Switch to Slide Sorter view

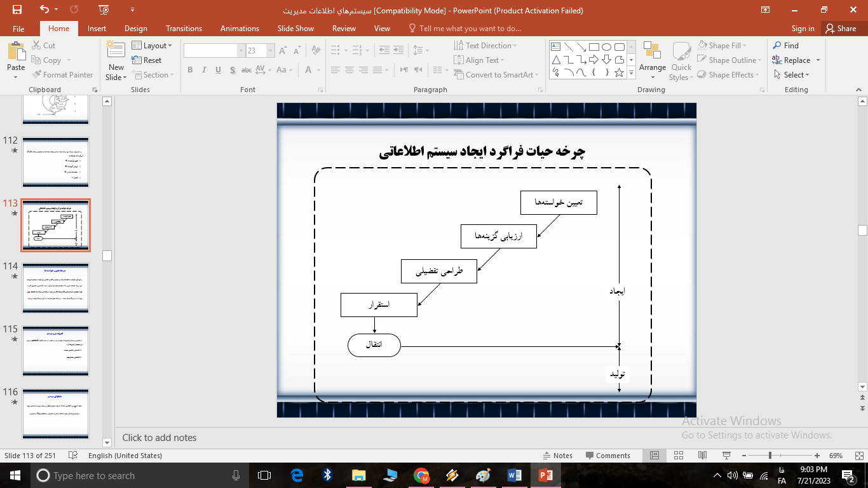click(x=678, y=456)
